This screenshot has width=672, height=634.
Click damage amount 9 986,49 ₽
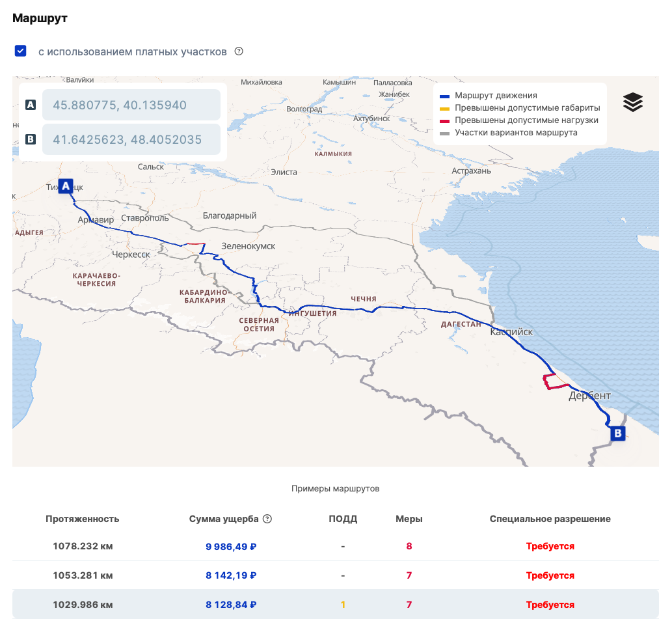point(230,546)
